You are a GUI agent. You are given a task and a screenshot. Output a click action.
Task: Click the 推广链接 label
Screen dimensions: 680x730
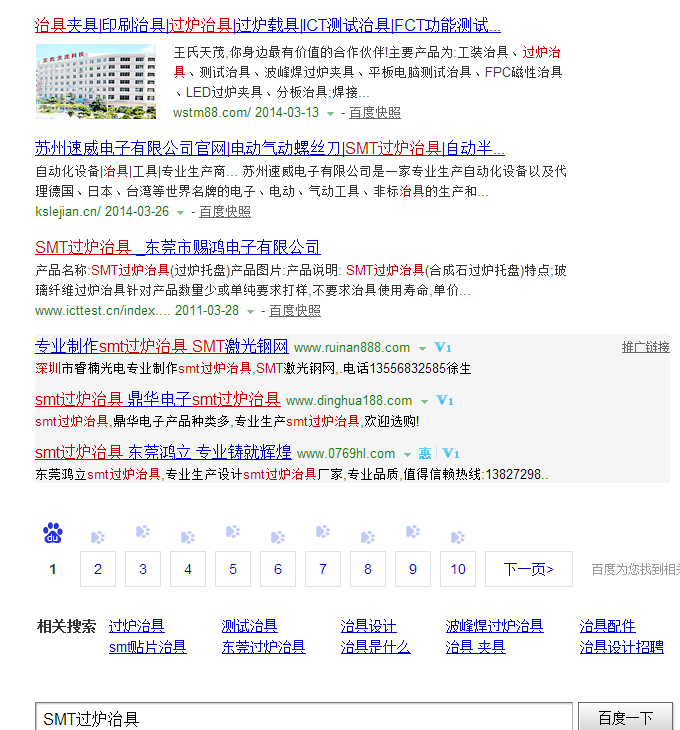coord(646,347)
